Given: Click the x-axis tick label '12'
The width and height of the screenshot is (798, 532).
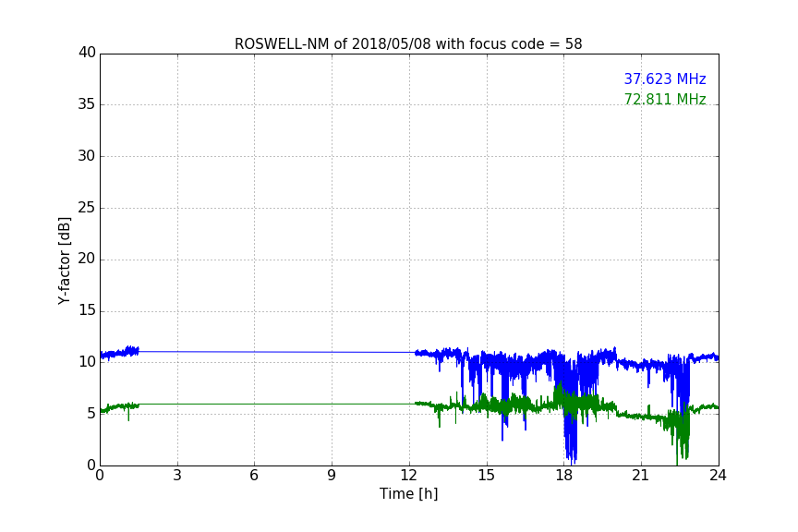Looking at the screenshot, I should (409, 476).
